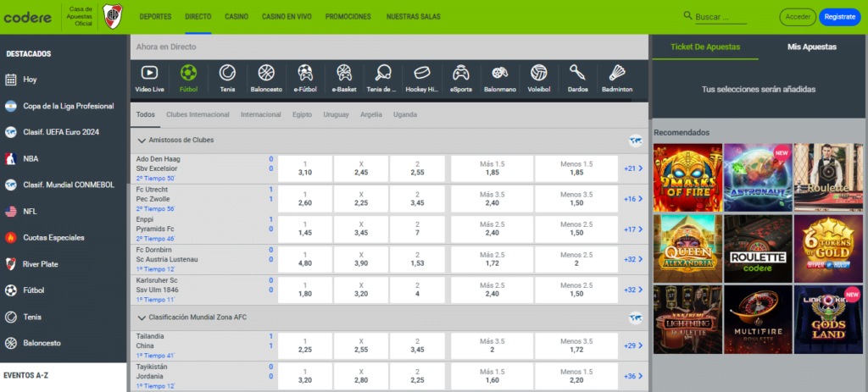Expand +17 markets for Enppi match
Image resolution: width=868 pixels, height=392 pixels.
(633, 229)
